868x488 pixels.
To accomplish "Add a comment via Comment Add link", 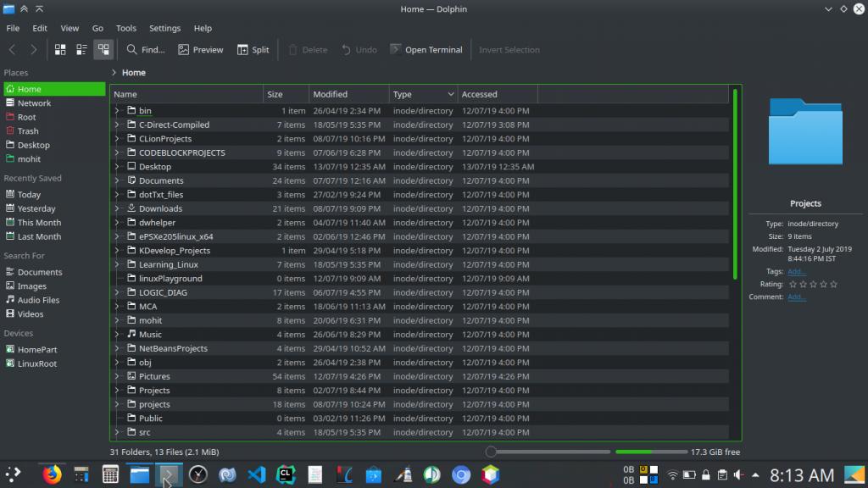I will [x=796, y=297].
